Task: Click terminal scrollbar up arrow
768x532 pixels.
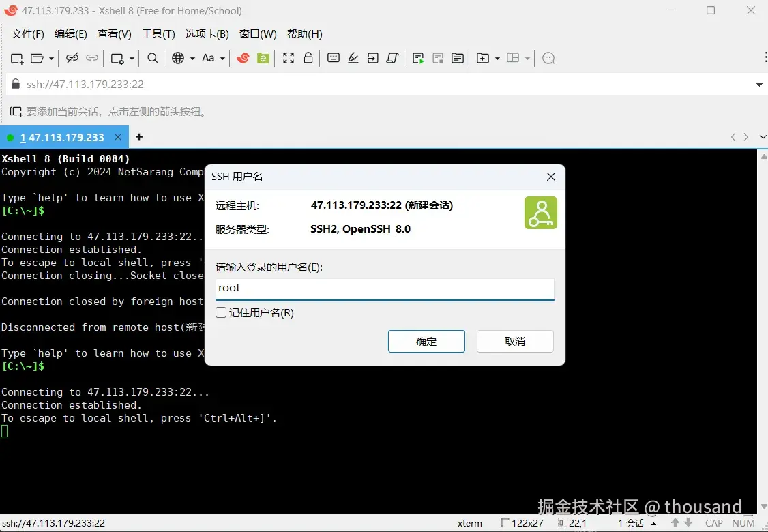Action: pos(764,157)
